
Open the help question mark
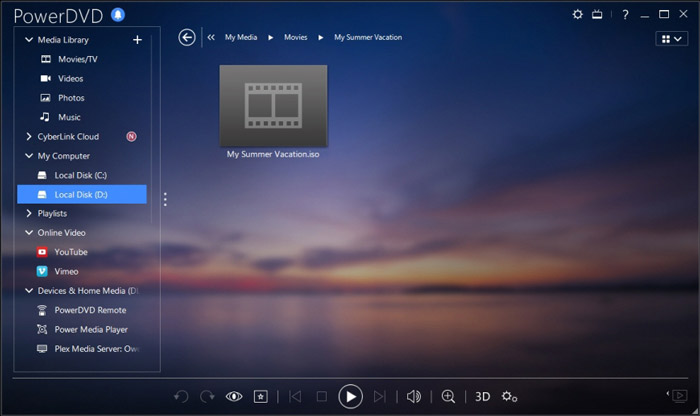coord(625,15)
